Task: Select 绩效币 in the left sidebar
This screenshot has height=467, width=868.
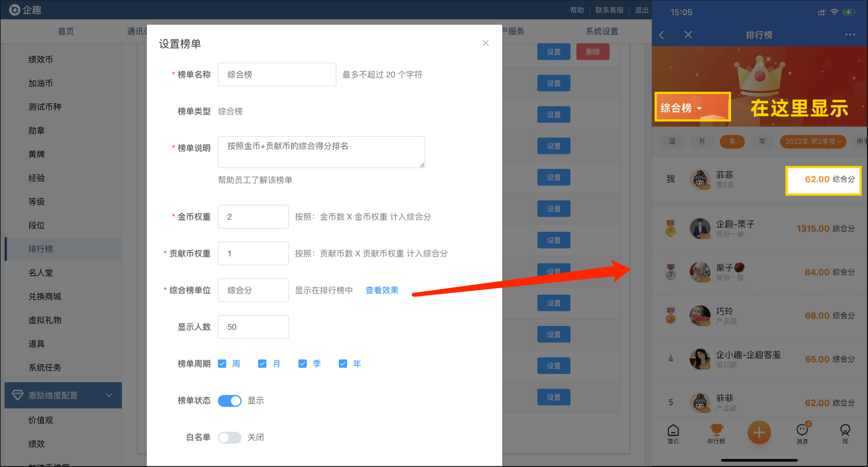Action: click(x=40, y=59)
